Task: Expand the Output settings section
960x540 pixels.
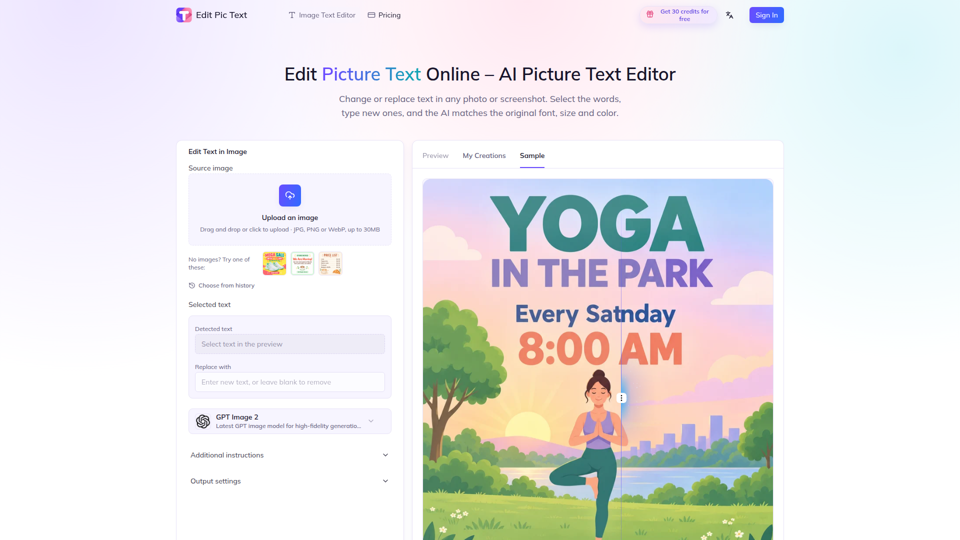Action: click(290, 481)
